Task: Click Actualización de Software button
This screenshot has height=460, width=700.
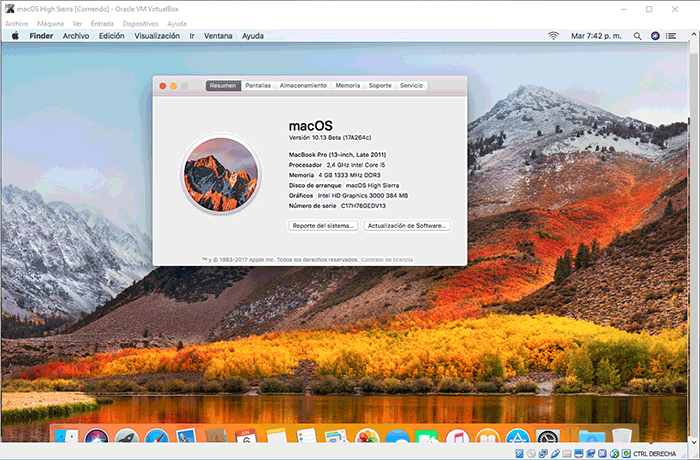Action: pos(407,226)
